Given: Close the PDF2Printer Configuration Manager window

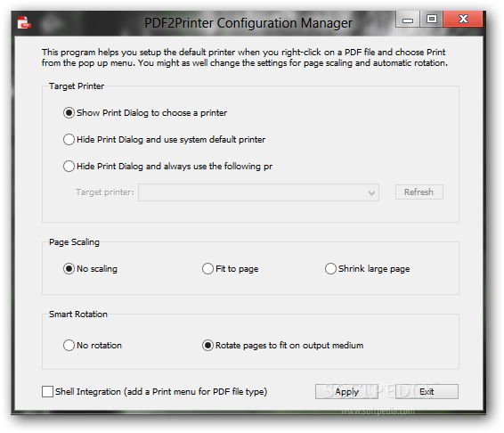Looking at the screenshot, I should coord(463,19).
